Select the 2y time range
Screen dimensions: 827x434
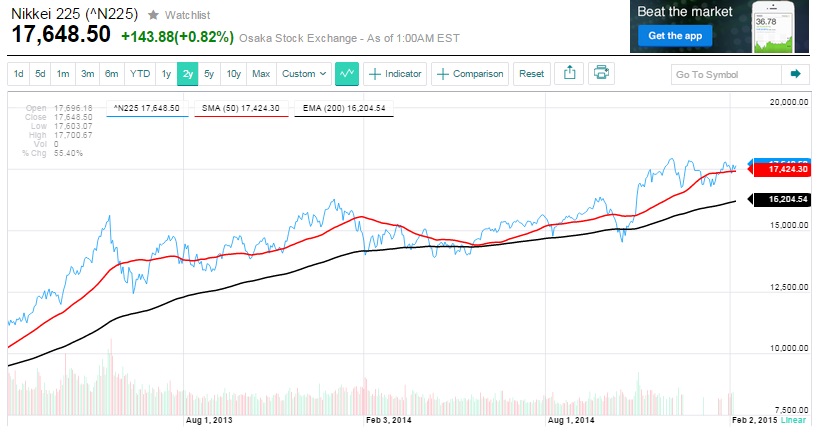coord(187,73)
